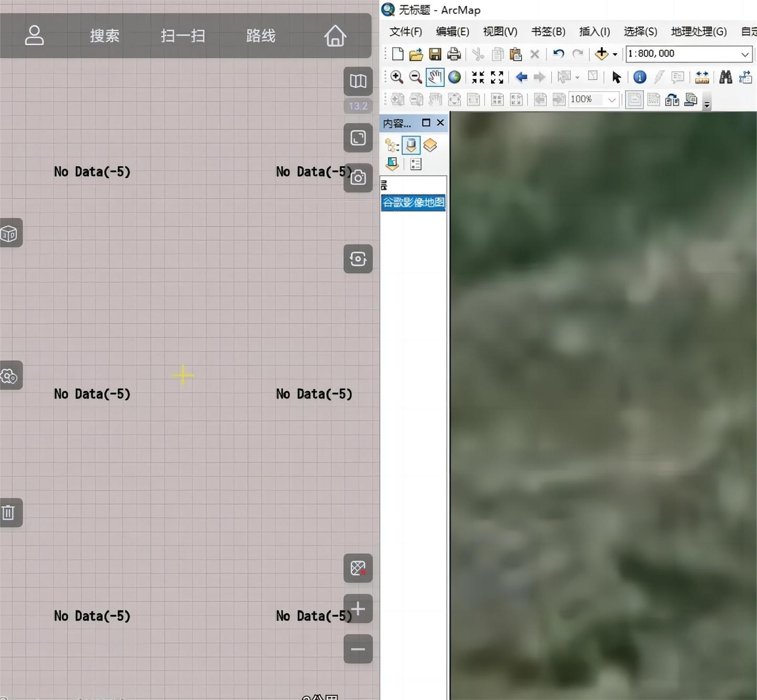Screen dimensions: 757x700
Task: Open the 书签(B) menu in ArcMap
Action: click(x=548, y=32)
